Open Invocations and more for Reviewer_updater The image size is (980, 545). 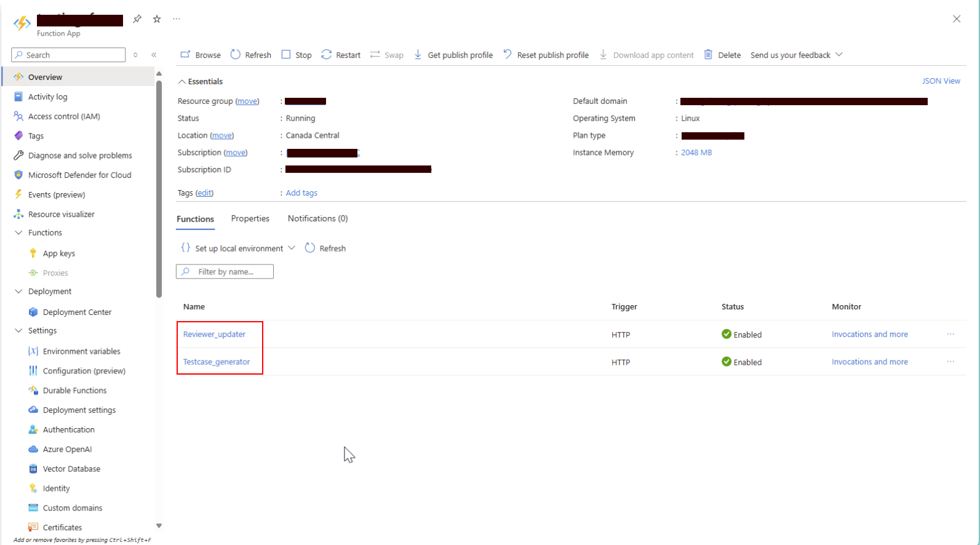pyautogui.click(x=870, y=334)
